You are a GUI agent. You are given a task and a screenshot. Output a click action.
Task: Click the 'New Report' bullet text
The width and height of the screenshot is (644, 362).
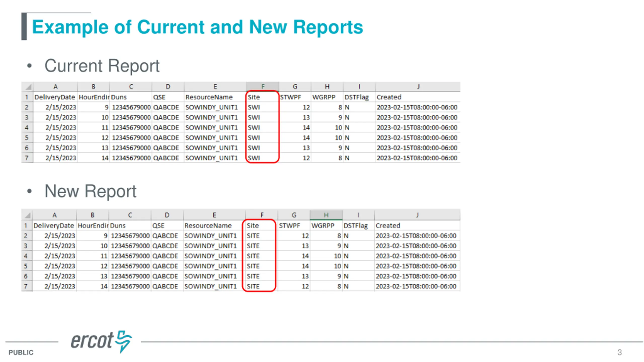(x=90, y=191)
